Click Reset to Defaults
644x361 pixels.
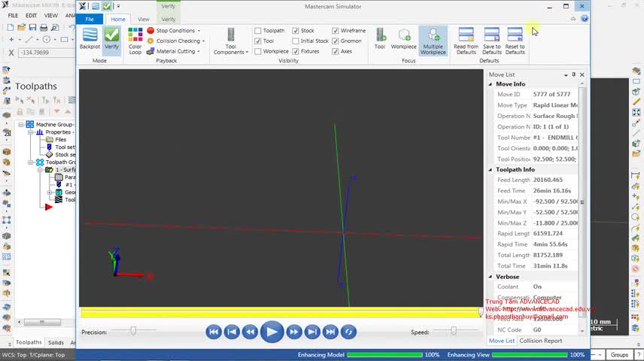pyautogui.click(x=515, y=41)
